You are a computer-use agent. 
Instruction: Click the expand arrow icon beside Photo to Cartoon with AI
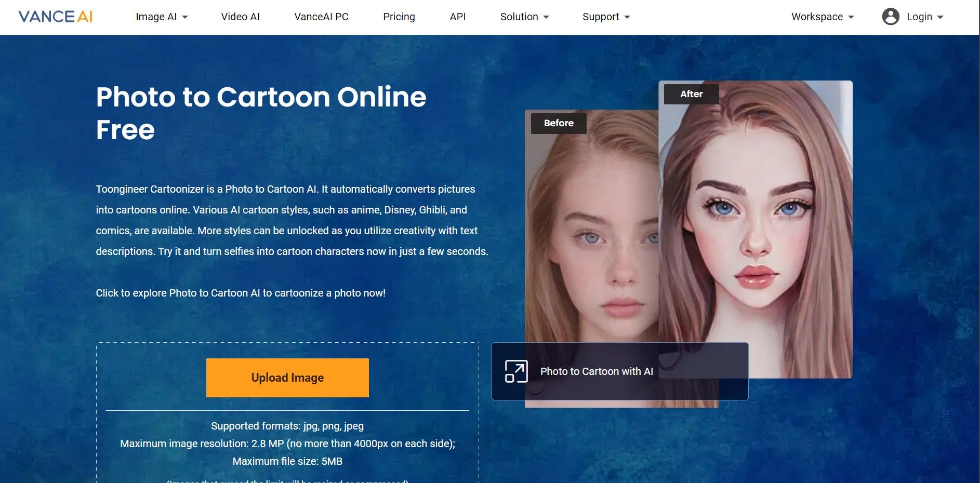516,371
